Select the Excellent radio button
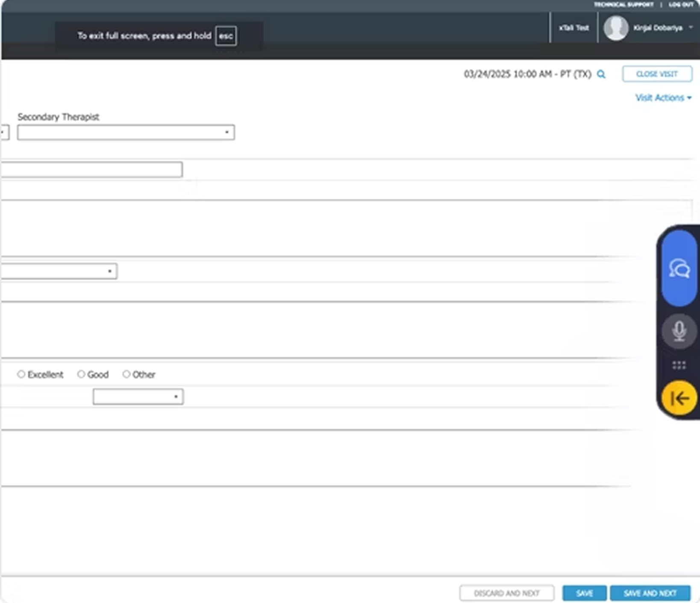 coord(21,374)
